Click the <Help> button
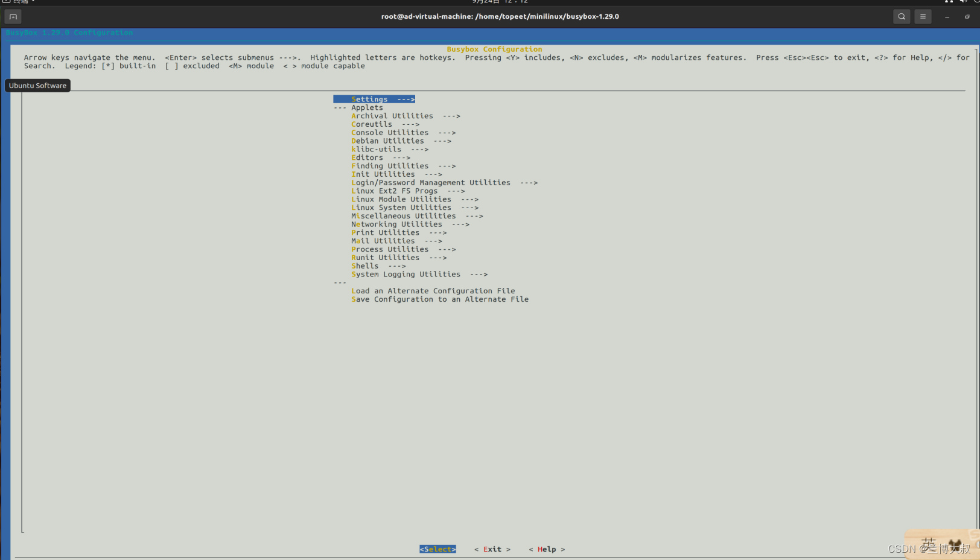Image resolution: width=980 pixels, height=560 pixels. click(x=547, y=549)
